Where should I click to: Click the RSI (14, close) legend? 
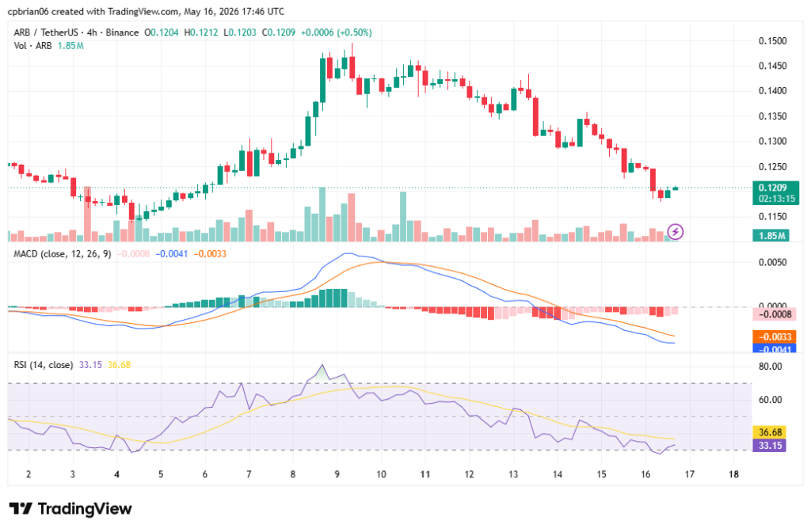[x=43, y=365]
